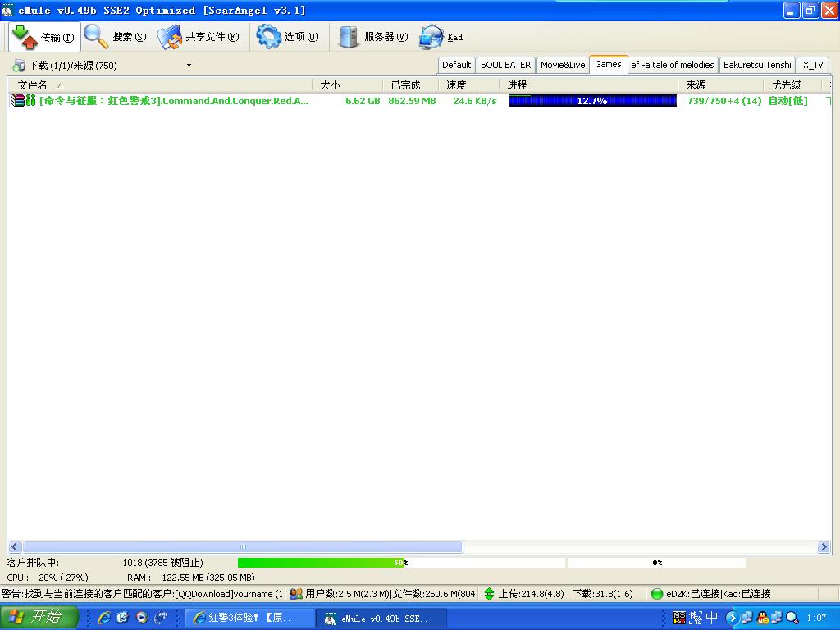Expand the downloads view dropdown arrow
Viewport: 840px width, 630px height.
189,66
